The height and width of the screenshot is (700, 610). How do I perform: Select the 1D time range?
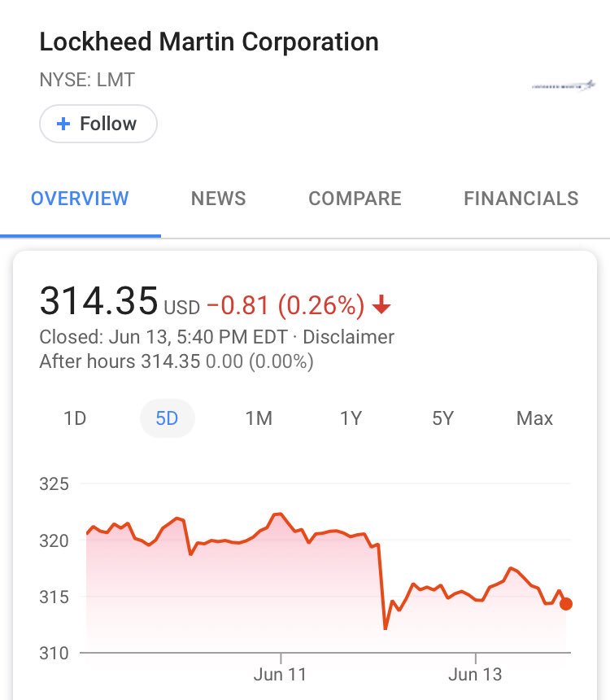tap(75, 418)
